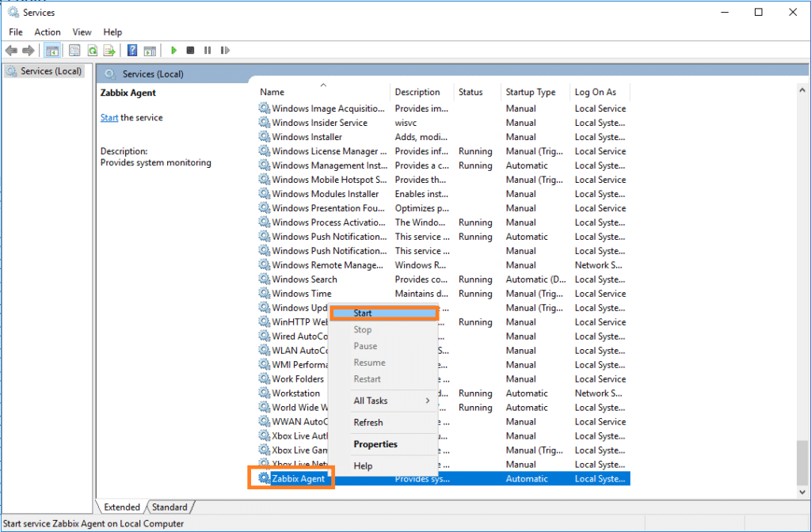Open the blue Help icon in toolbar

pos(132,51)
